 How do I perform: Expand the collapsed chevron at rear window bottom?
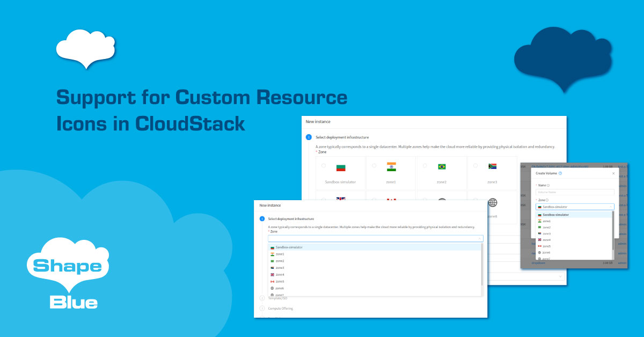coord(560,277)
